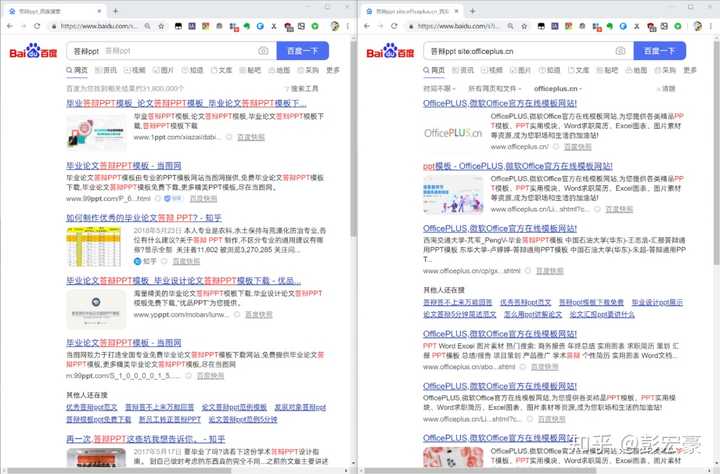This screenshot has width=720, height=474.
Task: Switch to 知道 tab in the right window
Action: click(550, 70)
